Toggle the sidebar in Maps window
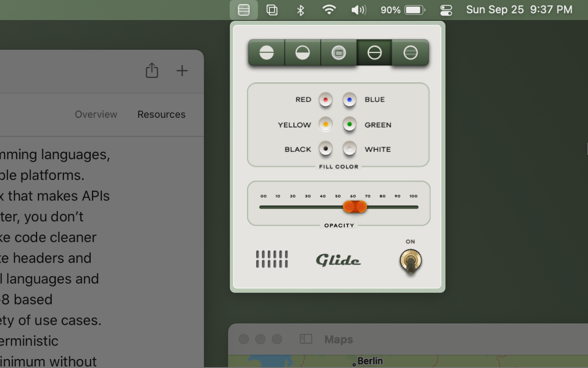Image resolution: width=588 pixels, height=368 pixels. (306, 339)
